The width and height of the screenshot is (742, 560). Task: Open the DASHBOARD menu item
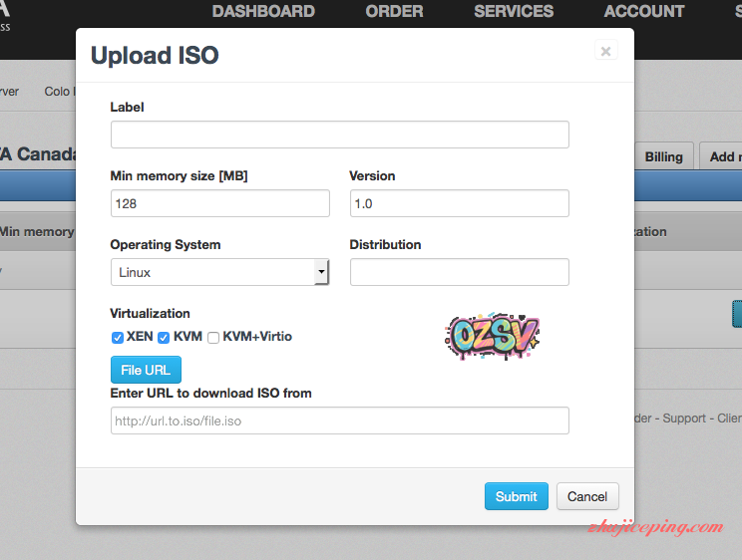click(263, 12)
